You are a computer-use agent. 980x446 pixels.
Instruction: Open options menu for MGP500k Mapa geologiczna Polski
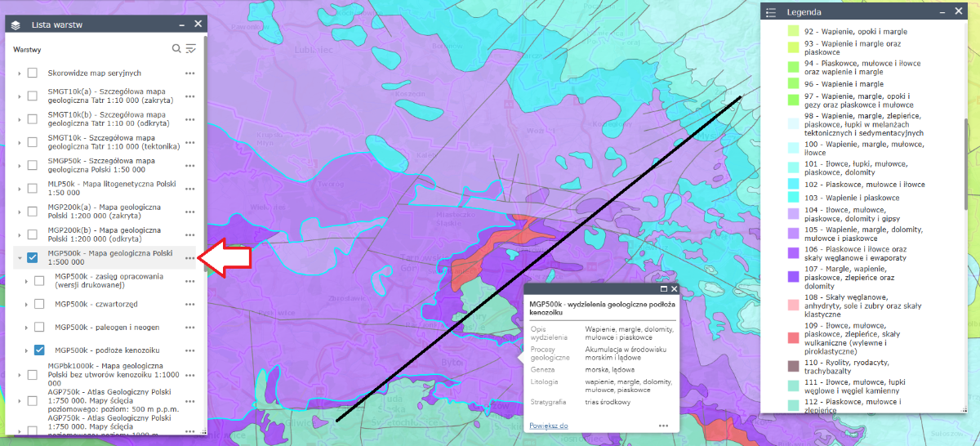coord(190,258)
